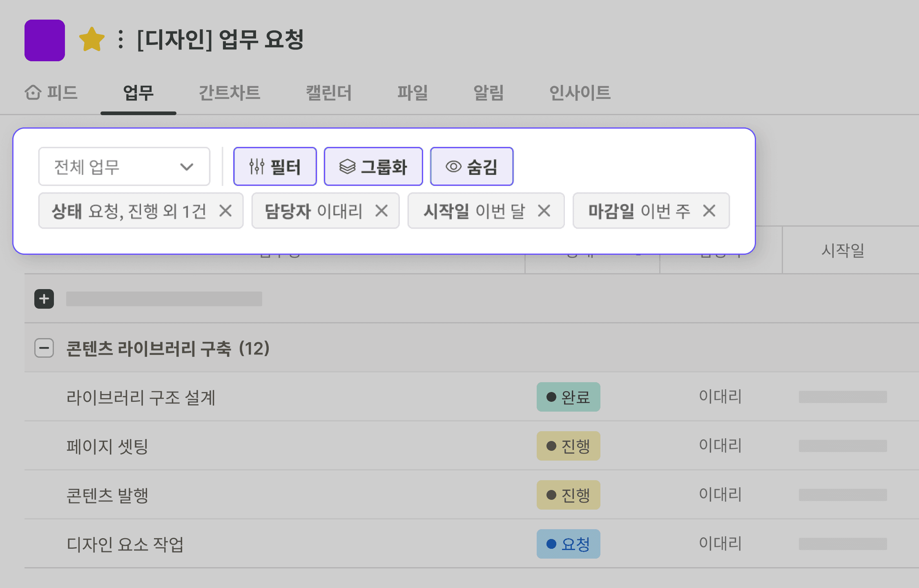The image size is (919, 588).
Task: Open the 전체 업무 dropdown
Action: [x=124, y=167]
